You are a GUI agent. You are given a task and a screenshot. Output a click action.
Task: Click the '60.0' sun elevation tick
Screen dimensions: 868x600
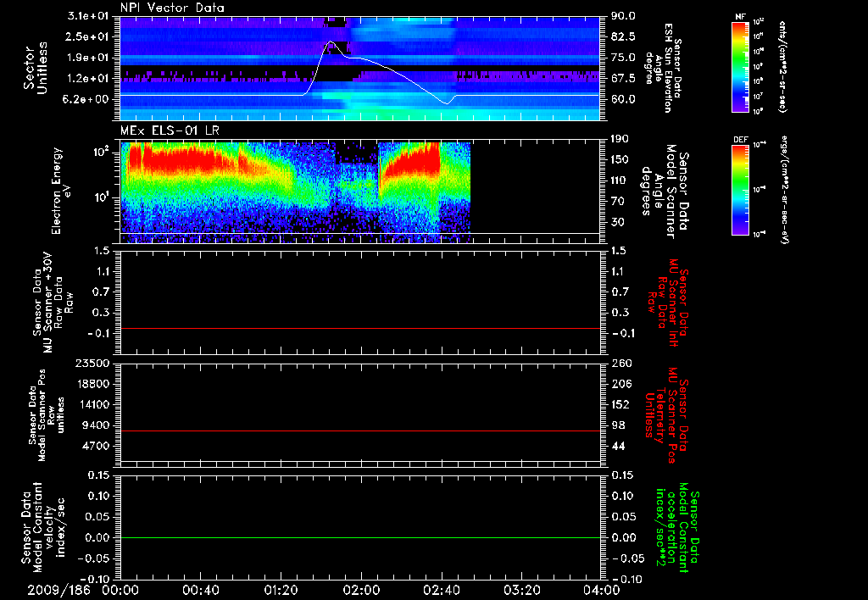[623, 99]
